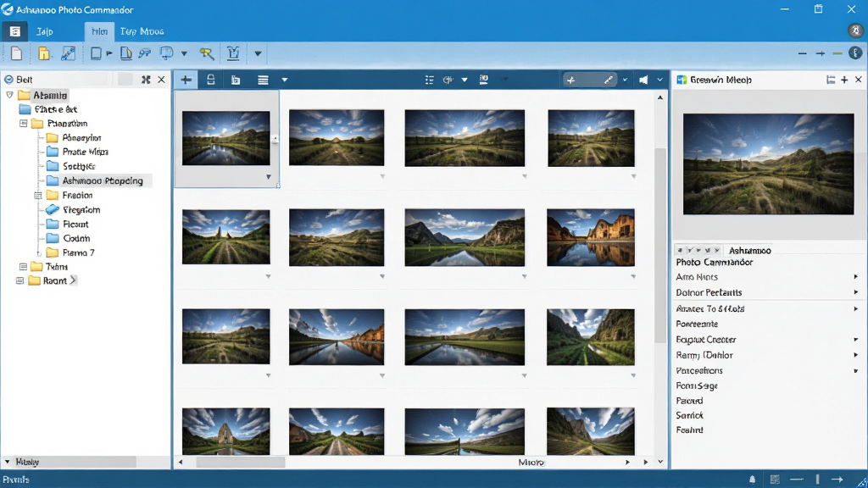This screenshot has width=868, height=488.
Task: Click the speaker icon in the browser toolbar
Action: point(643,80)
